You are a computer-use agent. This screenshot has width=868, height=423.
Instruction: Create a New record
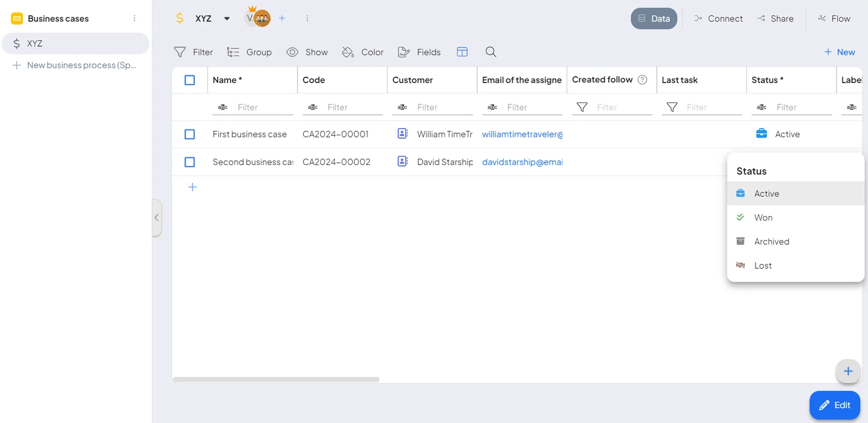pos(839,52)
